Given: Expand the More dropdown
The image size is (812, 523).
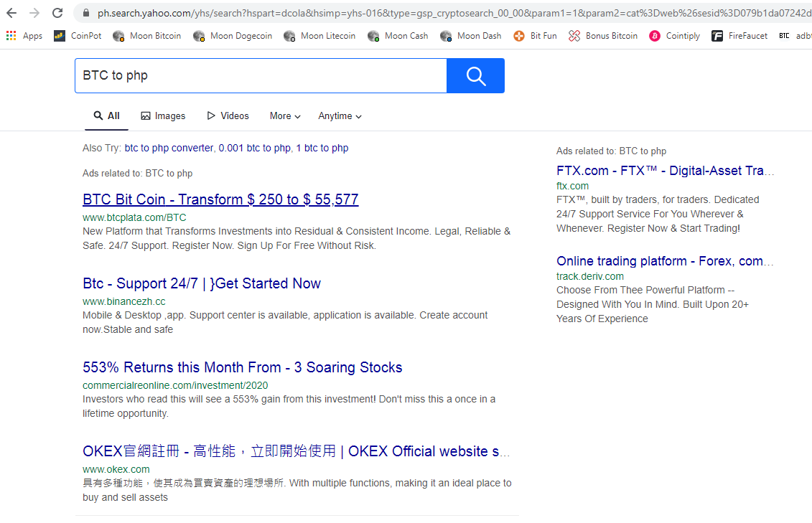Looking at the screenshot, I should (x=285, y=116).
